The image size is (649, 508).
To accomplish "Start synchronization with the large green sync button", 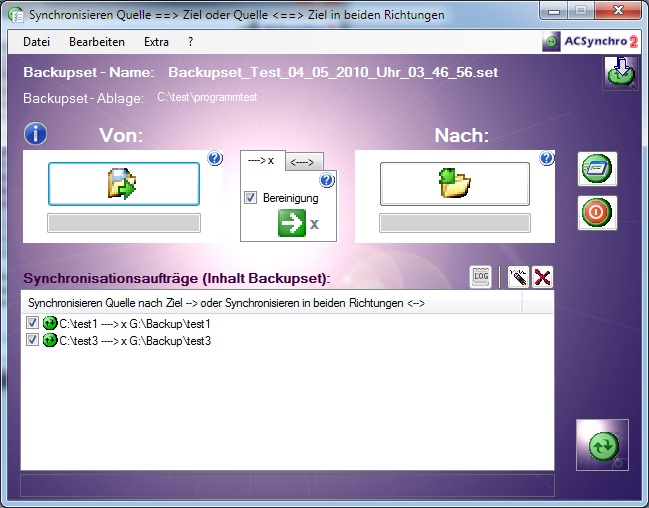I will tap(603, 445).
